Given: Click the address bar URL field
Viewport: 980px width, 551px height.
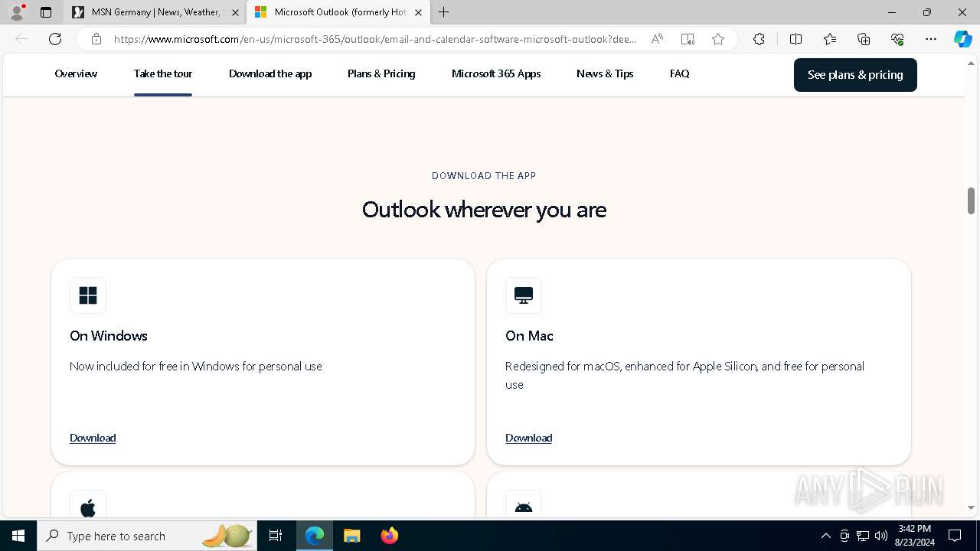Looking at the screenshot, I should (x=375, y=39).
